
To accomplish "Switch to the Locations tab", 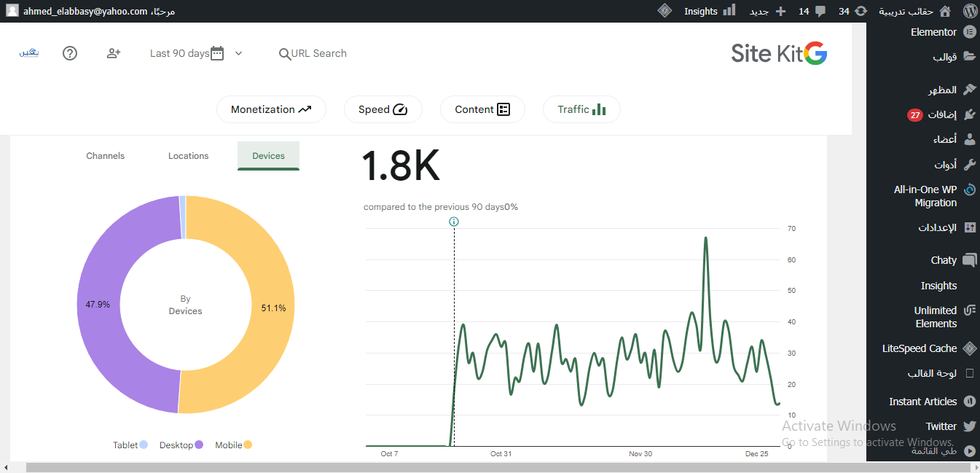I will [189, 156].
